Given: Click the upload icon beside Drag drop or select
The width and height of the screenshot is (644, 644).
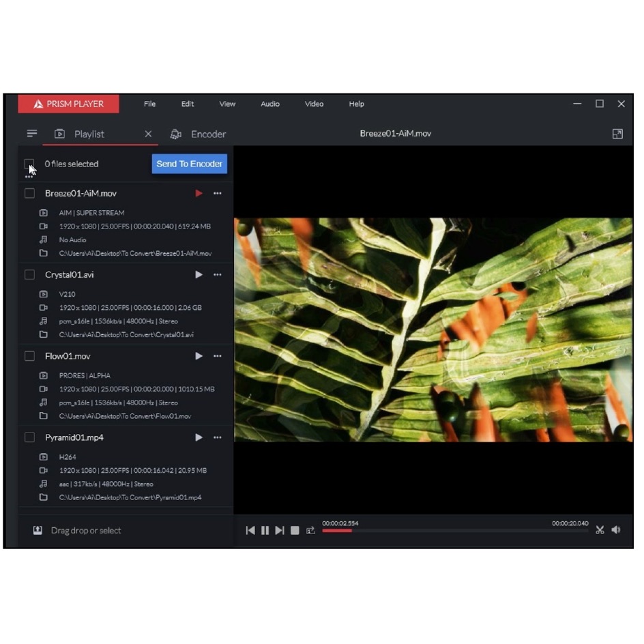Looking at the screenshot, I should click(38, 530).
